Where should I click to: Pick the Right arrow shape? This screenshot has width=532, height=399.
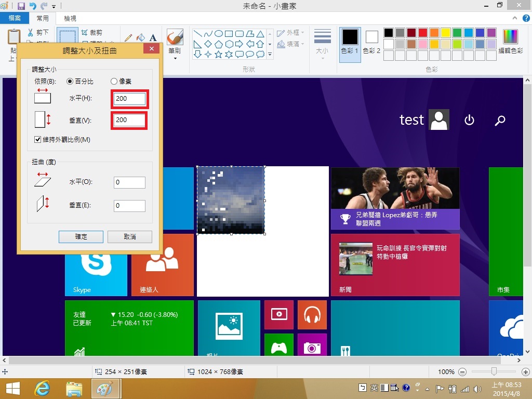click(x=240, y=44)
